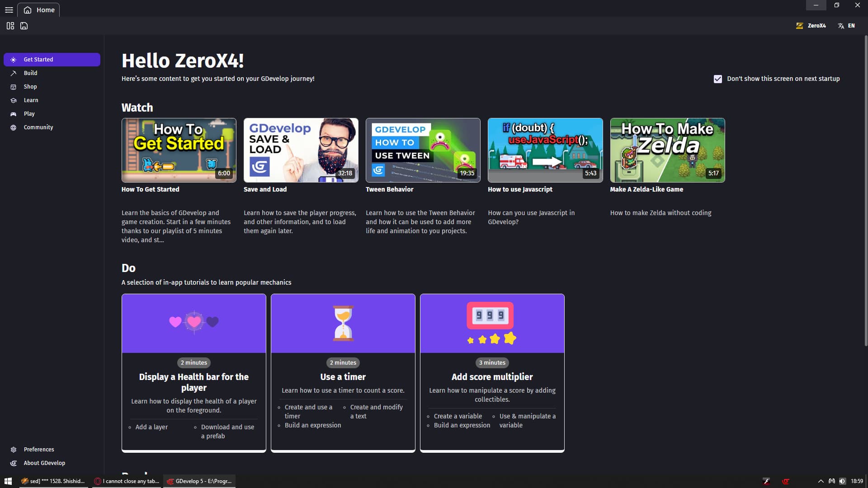Screen dimensions: 868x488
Task: Expand the hidden system tray icons
Action: (x=821, y=481)
